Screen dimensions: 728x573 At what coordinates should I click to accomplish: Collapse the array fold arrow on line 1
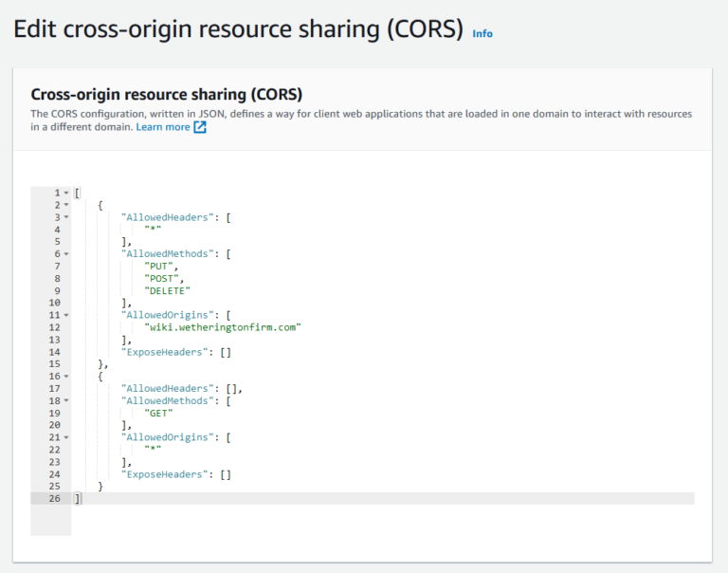point(65,193)
